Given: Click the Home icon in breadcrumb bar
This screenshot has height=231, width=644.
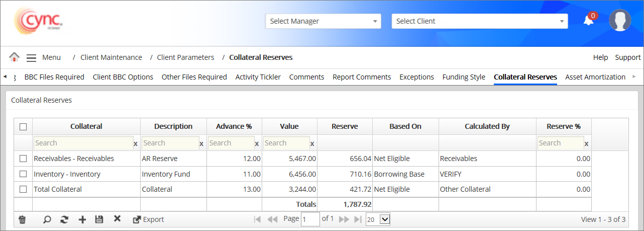Looking at the screenshot, I should tap(14, 57).
